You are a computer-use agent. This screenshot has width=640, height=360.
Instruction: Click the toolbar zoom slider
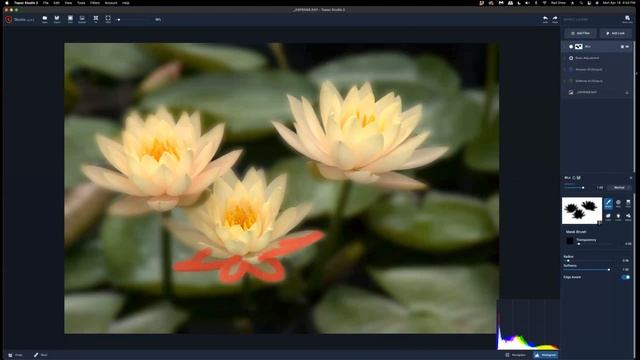133,19
